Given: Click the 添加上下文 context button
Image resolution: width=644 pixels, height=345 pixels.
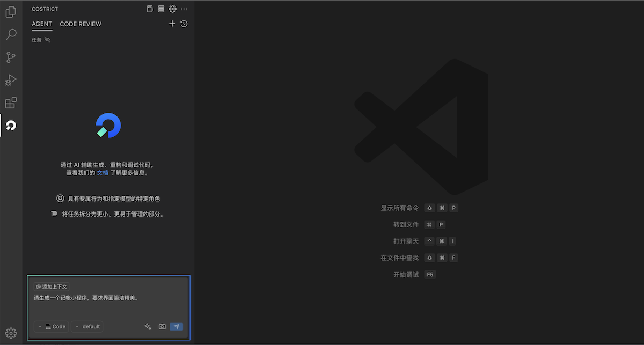Looking at the screenshot, I should [x=52, y=287].
